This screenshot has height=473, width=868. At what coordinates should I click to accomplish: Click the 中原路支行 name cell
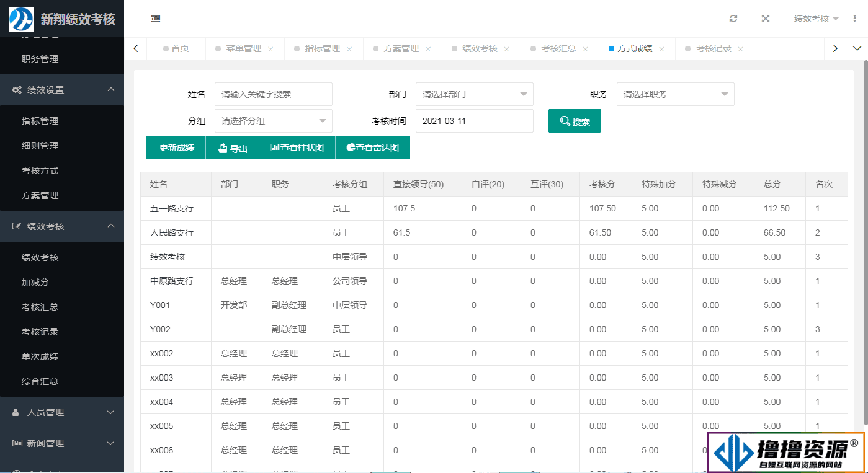(x=176, y=281)
